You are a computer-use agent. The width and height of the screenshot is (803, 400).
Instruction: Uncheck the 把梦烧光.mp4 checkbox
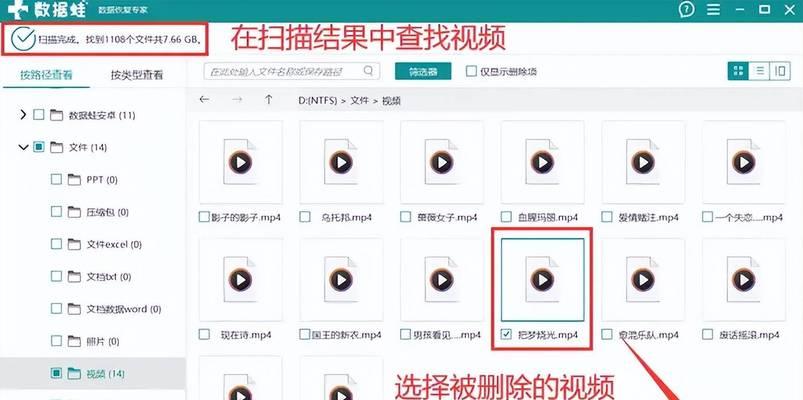point(506,334)
